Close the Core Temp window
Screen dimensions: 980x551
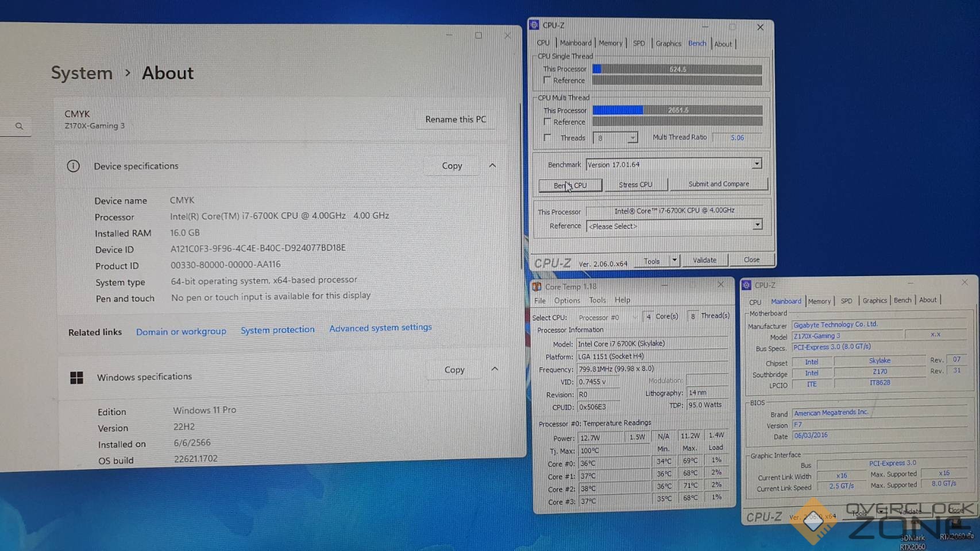coord(720,285)
